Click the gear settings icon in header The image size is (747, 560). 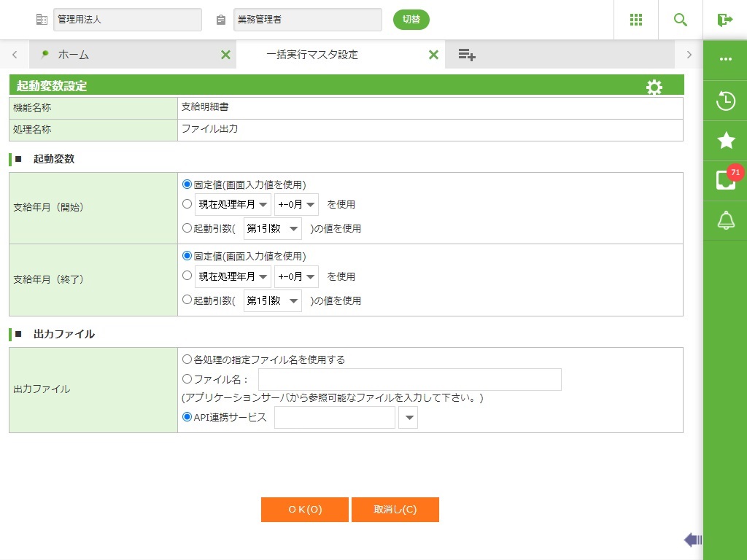(654, 87)
